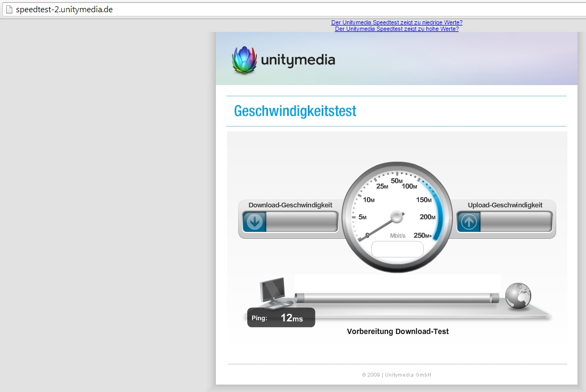The width and height of the screenshot is (586, 392).
Task: Click the Vorbereitung Download-Test status text
Action: (x=398, y=331)
